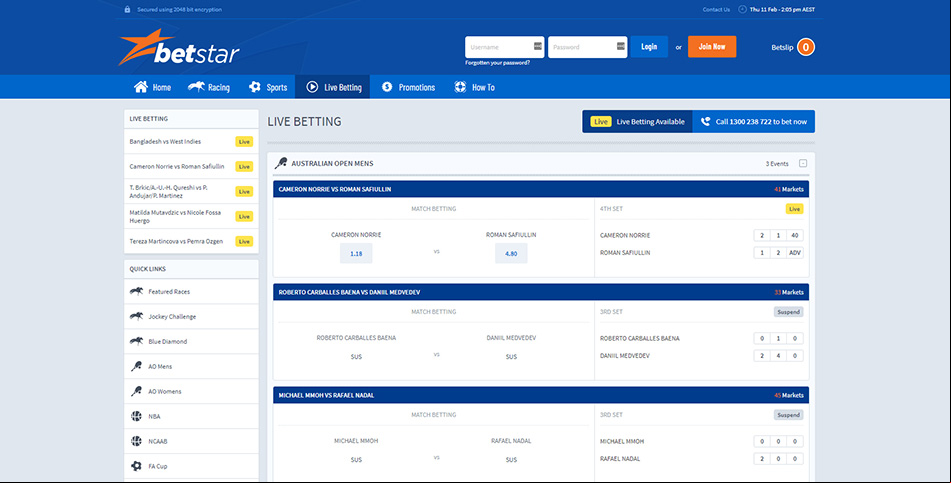Click the Live Betting Available banner

(637, 121)
